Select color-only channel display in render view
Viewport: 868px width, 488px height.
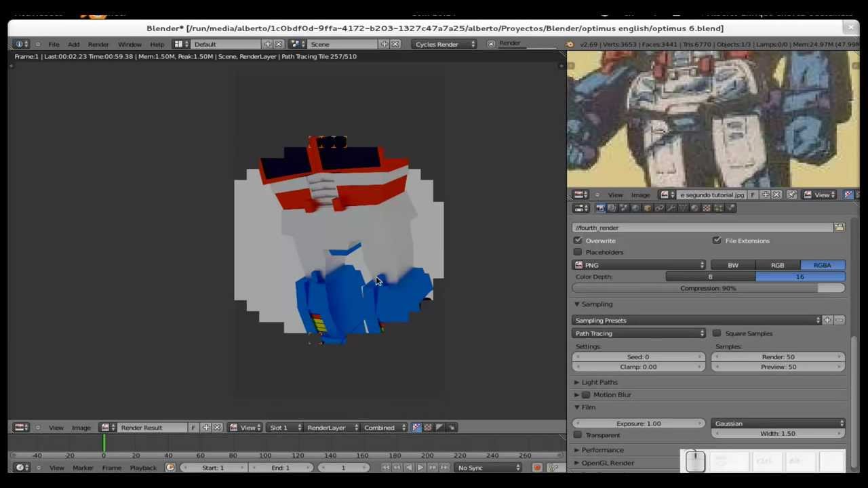(428, 428)
